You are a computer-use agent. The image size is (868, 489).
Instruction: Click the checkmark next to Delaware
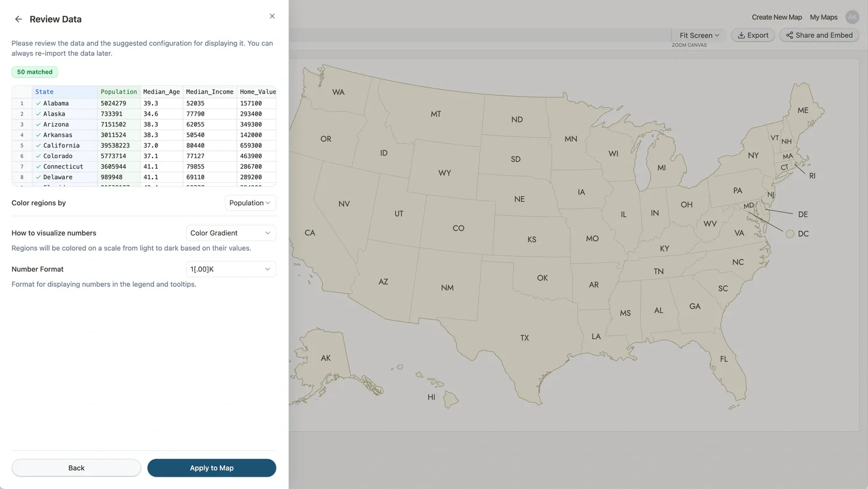click(x=38, y=177)
